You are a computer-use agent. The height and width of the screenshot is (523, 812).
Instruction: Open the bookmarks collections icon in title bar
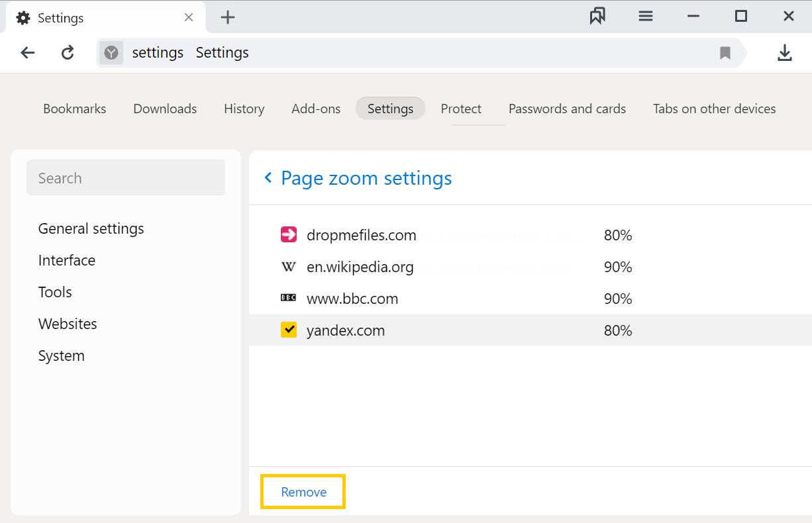[x=597, y=17]
